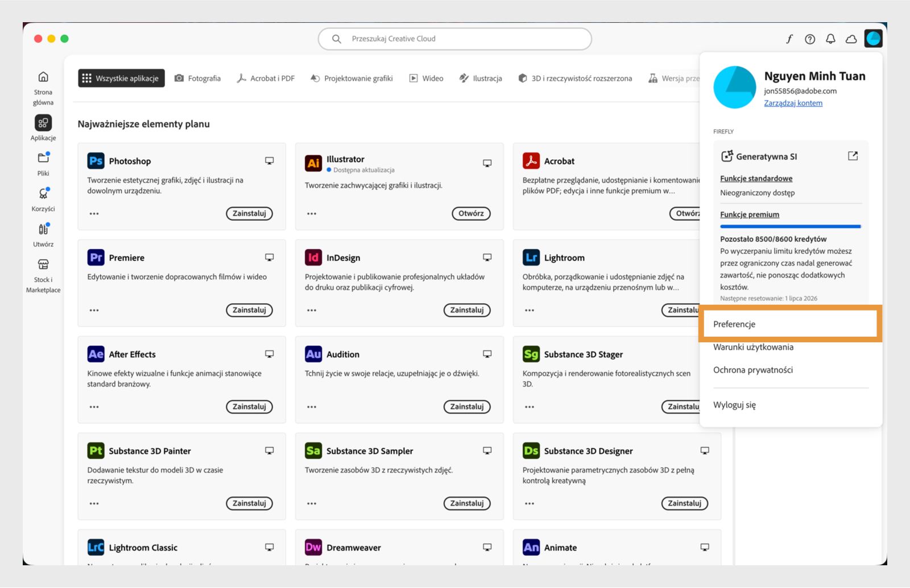Click the Premiere app icon
The height and width of the screenshot is (588, 910).
pyautogui.click(x=96, y=258)
